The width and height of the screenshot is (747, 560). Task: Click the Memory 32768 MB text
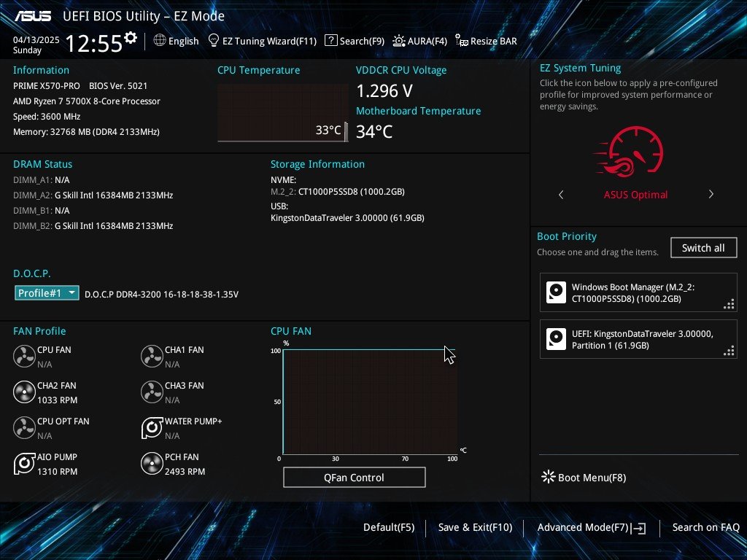point(86,131)
